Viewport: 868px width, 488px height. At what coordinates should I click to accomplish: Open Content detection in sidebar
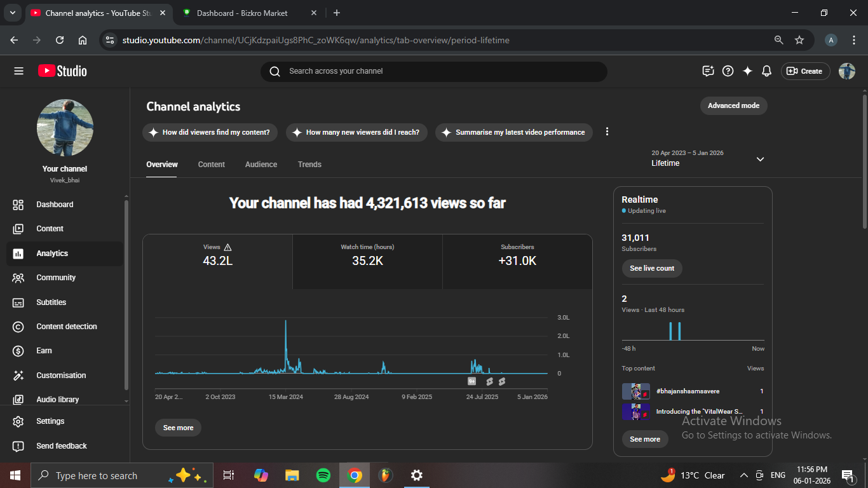(x=66, y=327)
